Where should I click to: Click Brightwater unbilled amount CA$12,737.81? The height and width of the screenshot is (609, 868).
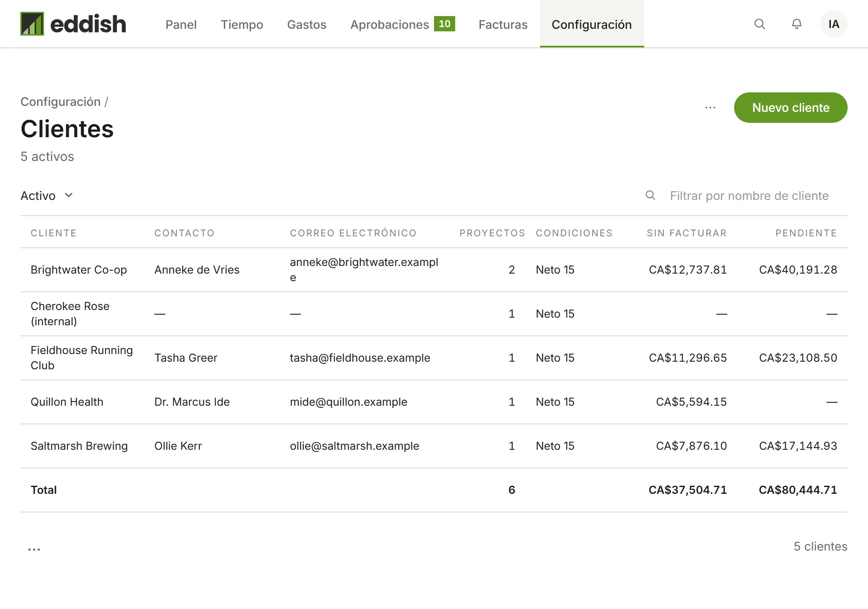click(x=687, y=270)
